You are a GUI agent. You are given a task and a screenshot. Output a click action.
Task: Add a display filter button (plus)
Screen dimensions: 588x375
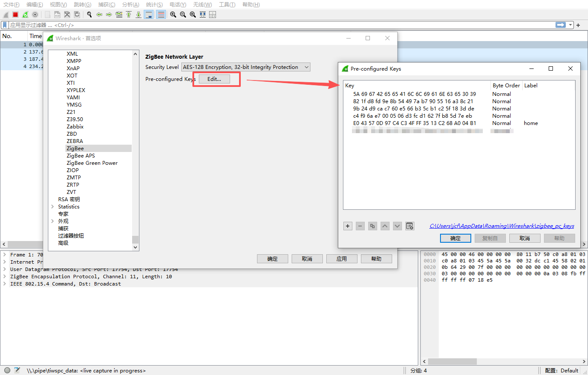[x=578, y=25]
